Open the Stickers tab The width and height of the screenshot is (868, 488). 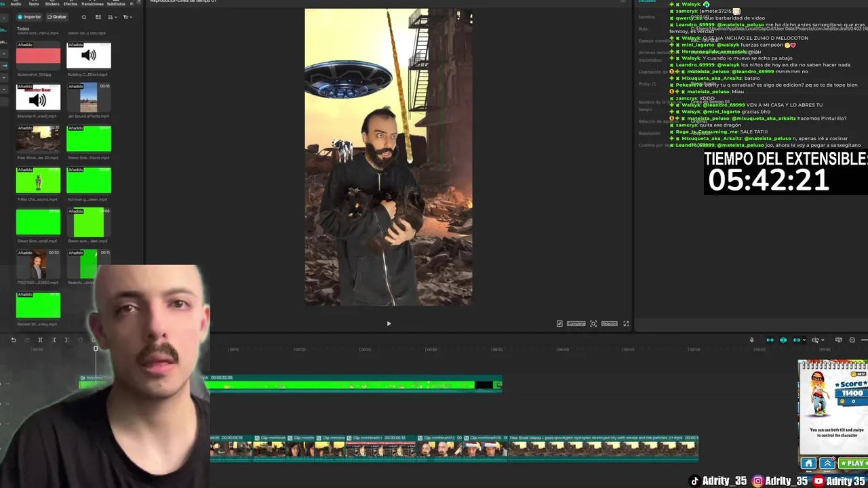coord(52,3)
